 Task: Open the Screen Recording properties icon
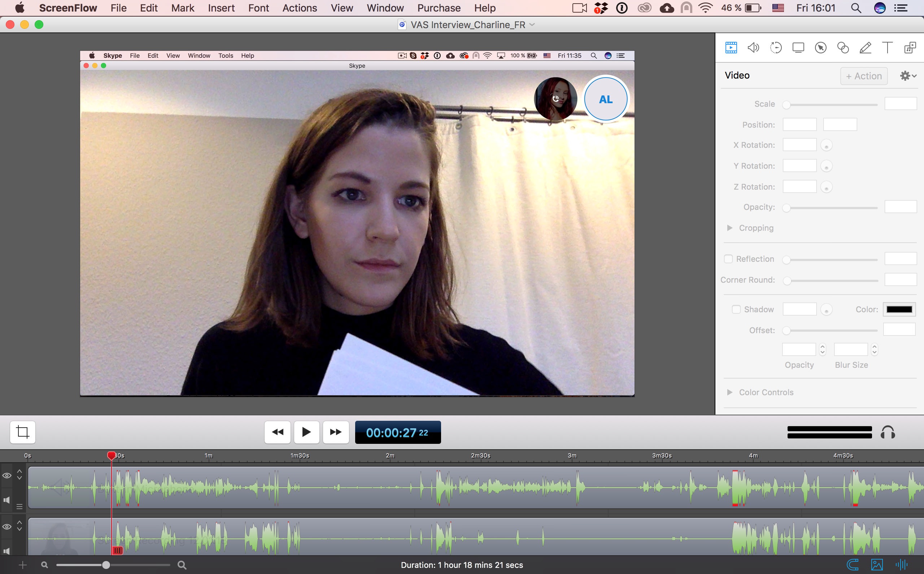coord(798,48)
